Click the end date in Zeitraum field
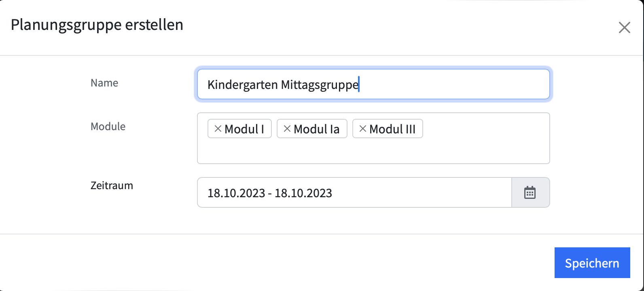 303,193
